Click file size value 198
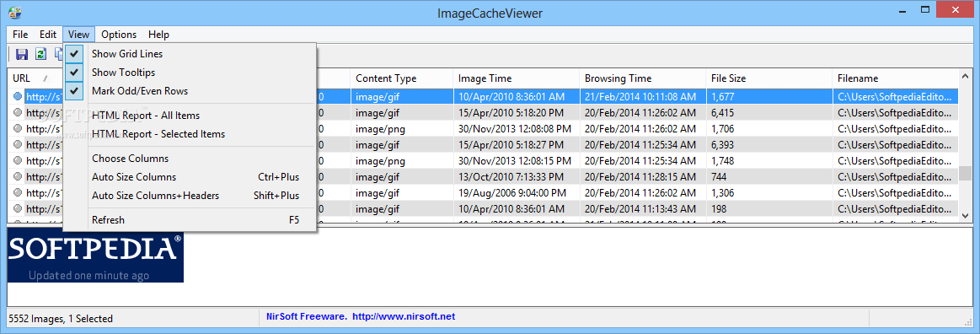The height and width of the screenshot is (334, 980). pyautogui.click(x=719, y=208)
